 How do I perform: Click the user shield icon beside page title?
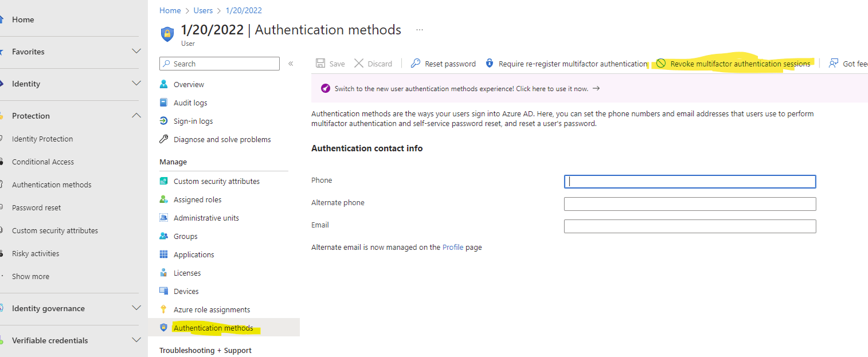tap(167, 34)
